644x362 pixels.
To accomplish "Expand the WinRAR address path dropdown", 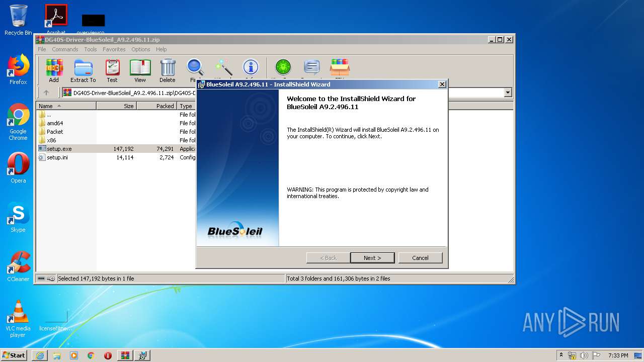I will pos(508,93).
